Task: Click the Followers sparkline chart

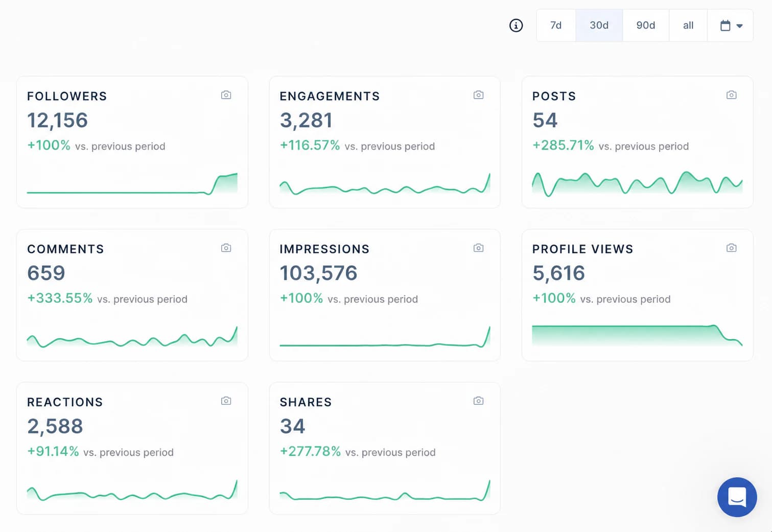Action: click(132, 183)
